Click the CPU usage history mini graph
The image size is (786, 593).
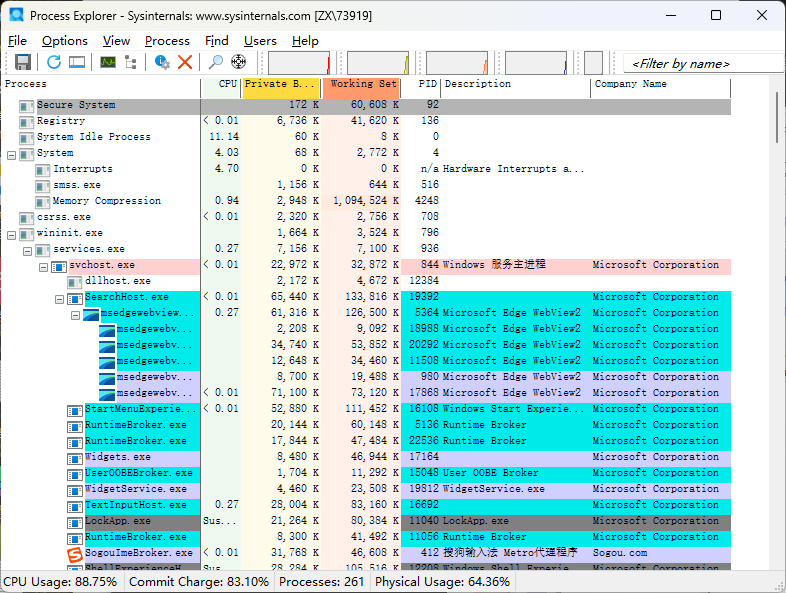coord(299,63)
